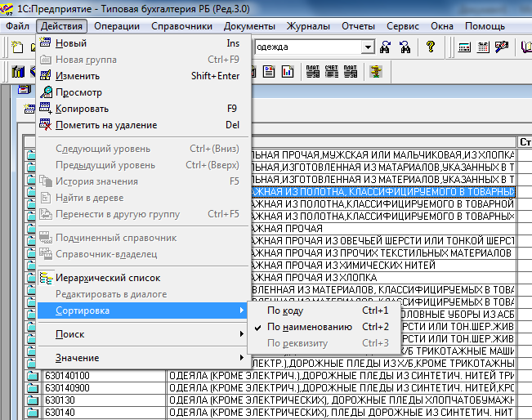Image resolution: width=532 pixels, height=420 pixels.
Task: Click the name cell ДОРОЖНЫЕ ПЛЕДЫ ХЛОПЧАТОБУМАЖН
Action: pyautogui.click(x=342, y=400)
